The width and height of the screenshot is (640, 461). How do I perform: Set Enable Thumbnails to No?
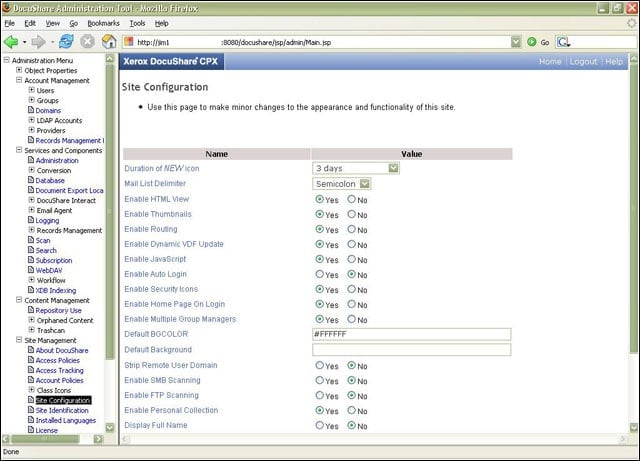point(351,214)
